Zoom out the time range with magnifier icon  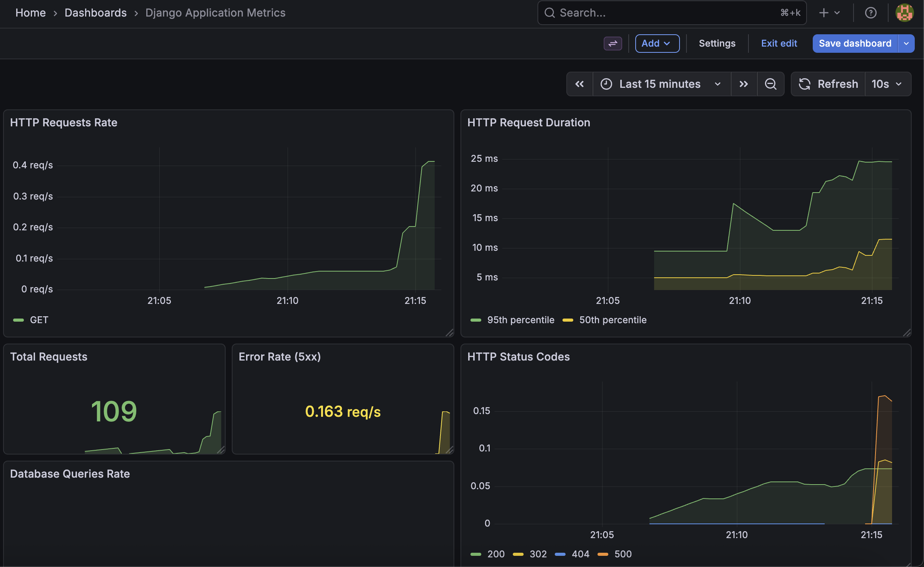click(771, 84)
